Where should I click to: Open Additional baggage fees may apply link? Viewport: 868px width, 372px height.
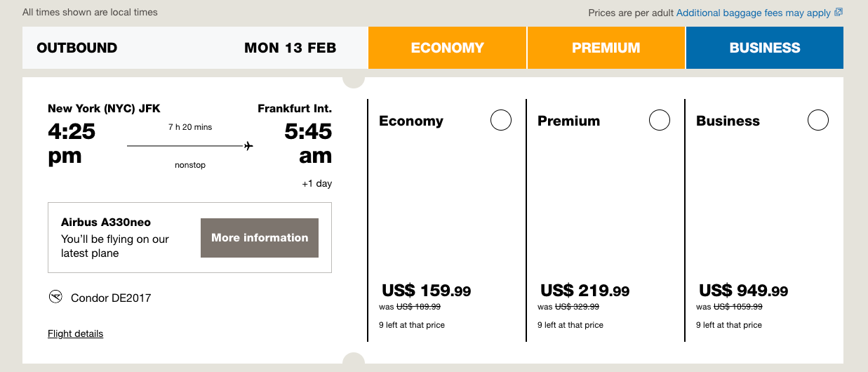point(753,13)
